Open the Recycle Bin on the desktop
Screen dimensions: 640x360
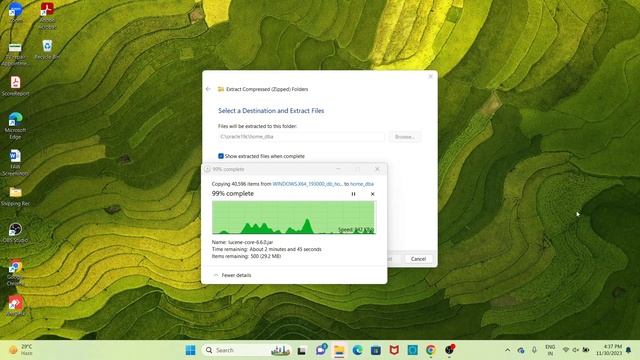(x=47, y=49)
